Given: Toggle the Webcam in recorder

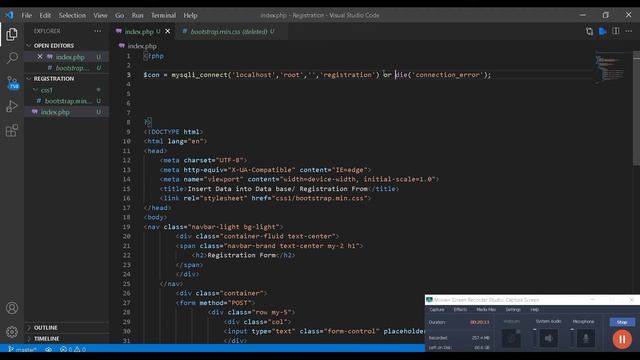Looking at the screenshot, I should click(511, 338).
